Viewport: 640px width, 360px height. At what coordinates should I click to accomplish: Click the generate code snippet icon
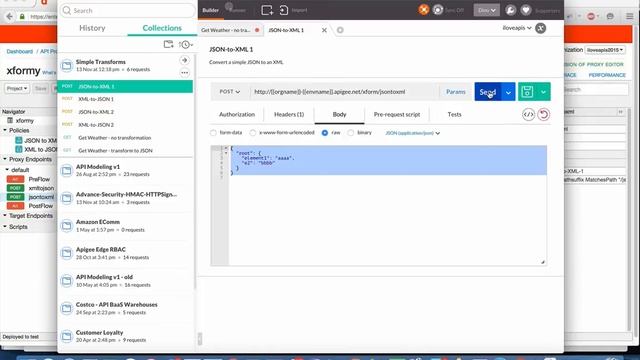[528, 115]
